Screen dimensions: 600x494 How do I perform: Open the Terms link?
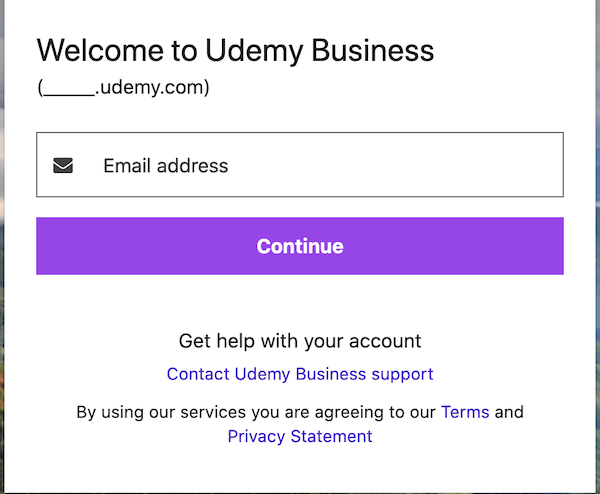pyautogui.click(x=465, y=412)
